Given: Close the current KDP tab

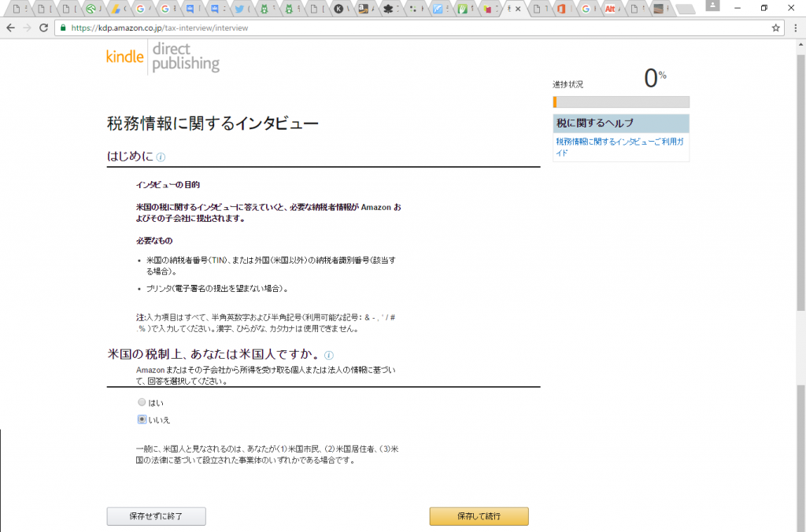Looking at the screenshot, I should click(518, 9).
